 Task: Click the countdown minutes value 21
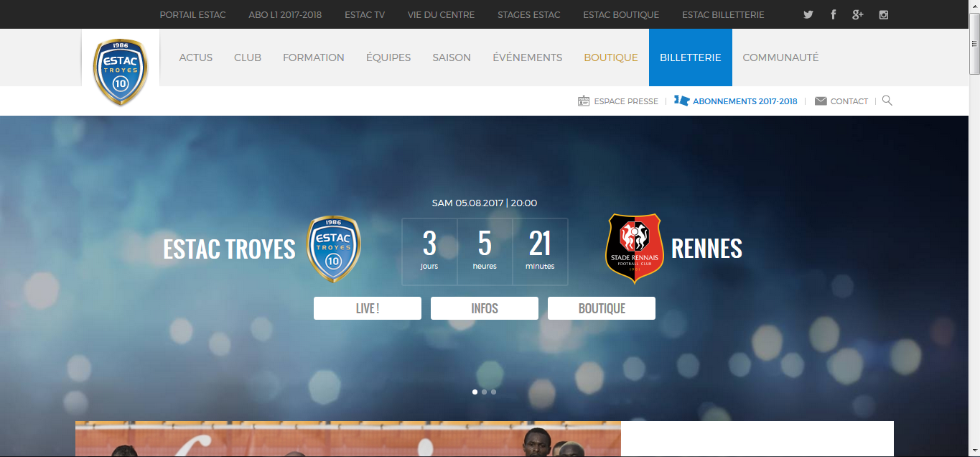(x=540, y=244)
